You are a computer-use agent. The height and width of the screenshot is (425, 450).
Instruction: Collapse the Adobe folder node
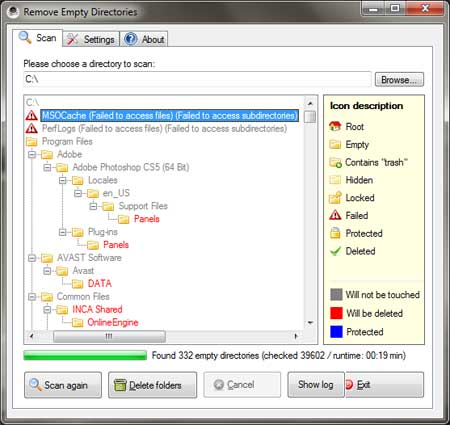click(32, 155)
